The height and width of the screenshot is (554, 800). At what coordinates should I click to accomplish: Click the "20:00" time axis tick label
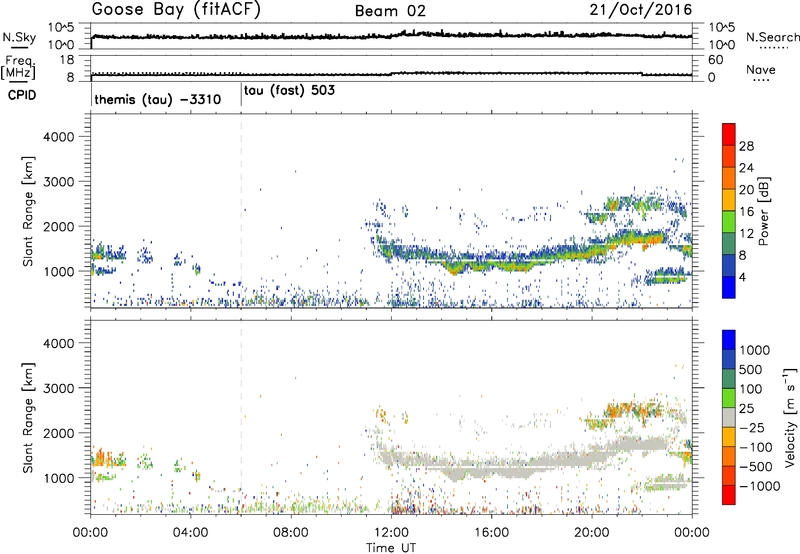[x=592, y=533]
